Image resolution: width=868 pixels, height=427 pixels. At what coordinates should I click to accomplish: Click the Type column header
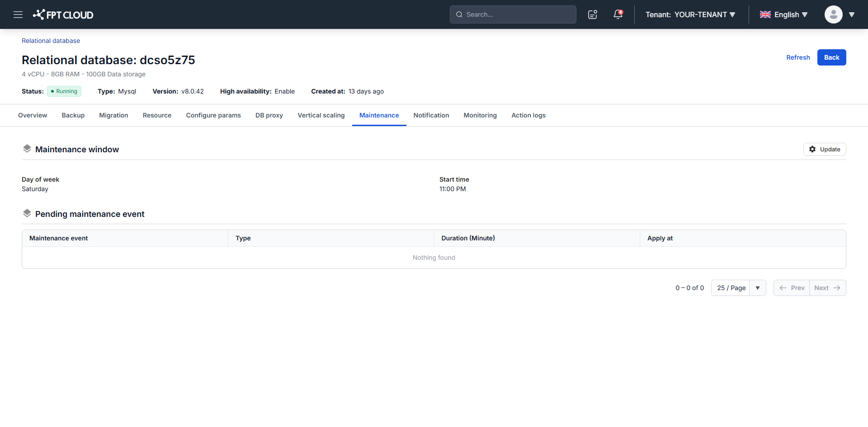point(331,238)
